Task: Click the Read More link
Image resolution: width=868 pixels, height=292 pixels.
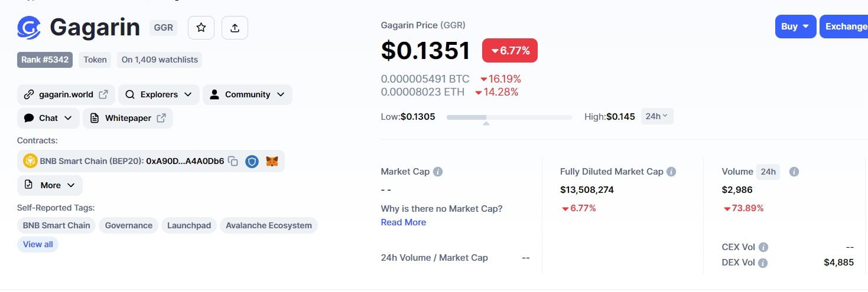Action: [x=404, y=222]
